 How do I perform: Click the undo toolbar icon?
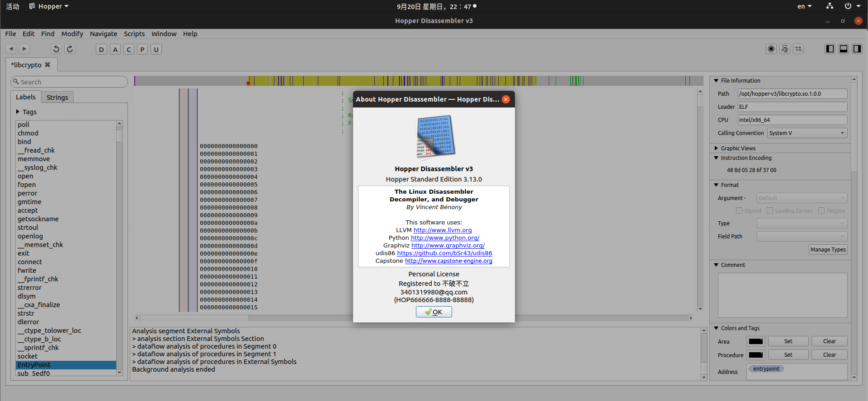[x=56, y=49]
